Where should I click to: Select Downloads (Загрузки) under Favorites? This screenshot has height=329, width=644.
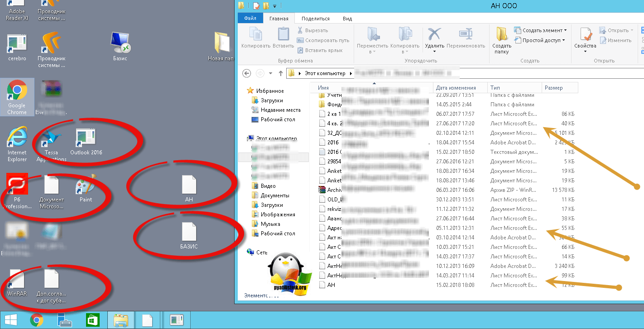(271, 100)
